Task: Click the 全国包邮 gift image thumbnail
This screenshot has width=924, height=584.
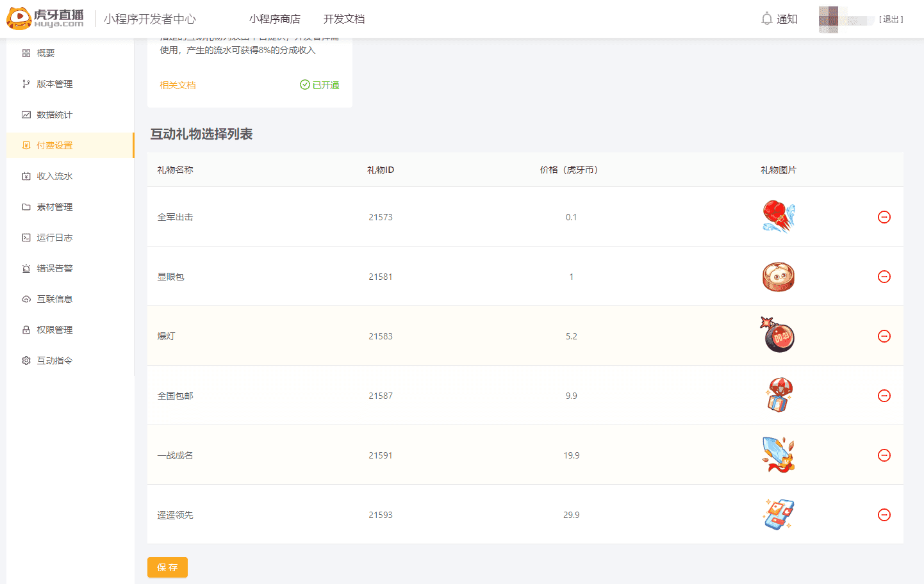Action: pyautogui.click(x=779, y=395)
